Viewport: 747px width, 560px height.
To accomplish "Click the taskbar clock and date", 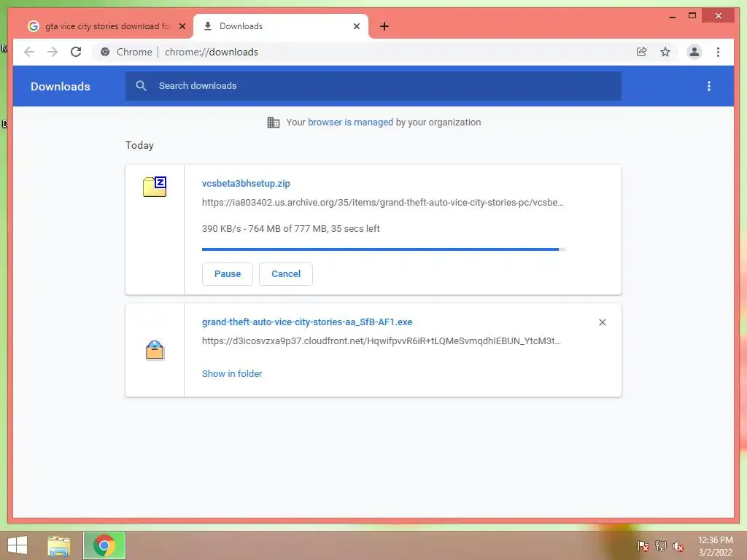I will 715,546.
